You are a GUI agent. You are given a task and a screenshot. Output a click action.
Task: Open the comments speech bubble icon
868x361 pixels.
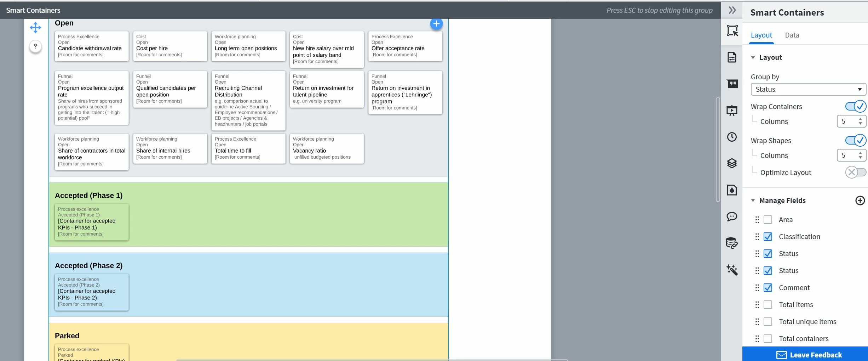coord(732,216)
